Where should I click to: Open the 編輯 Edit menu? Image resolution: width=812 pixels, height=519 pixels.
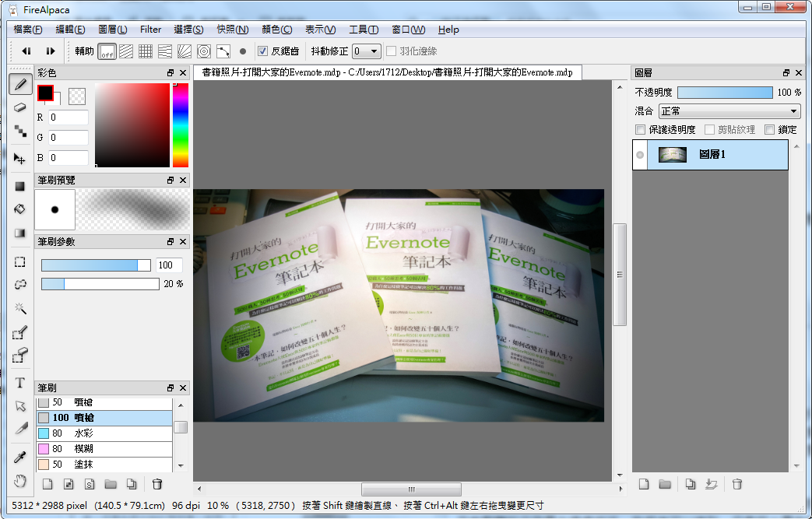click(x=70, y=30)
